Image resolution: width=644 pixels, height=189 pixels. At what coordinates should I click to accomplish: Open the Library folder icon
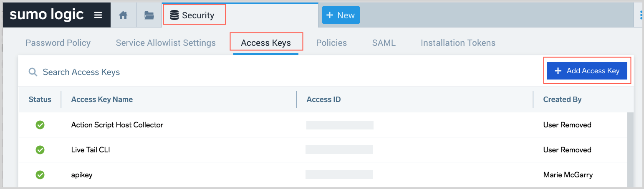coord(149,15)
